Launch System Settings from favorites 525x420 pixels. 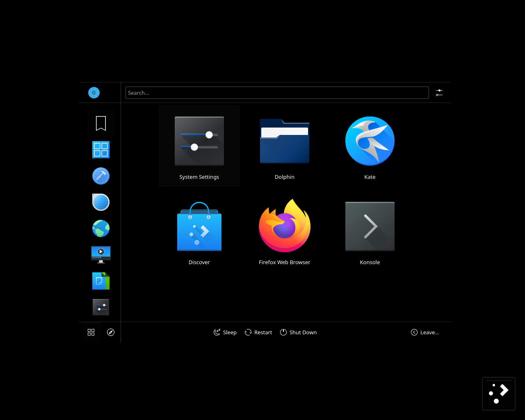pos(199,146)
